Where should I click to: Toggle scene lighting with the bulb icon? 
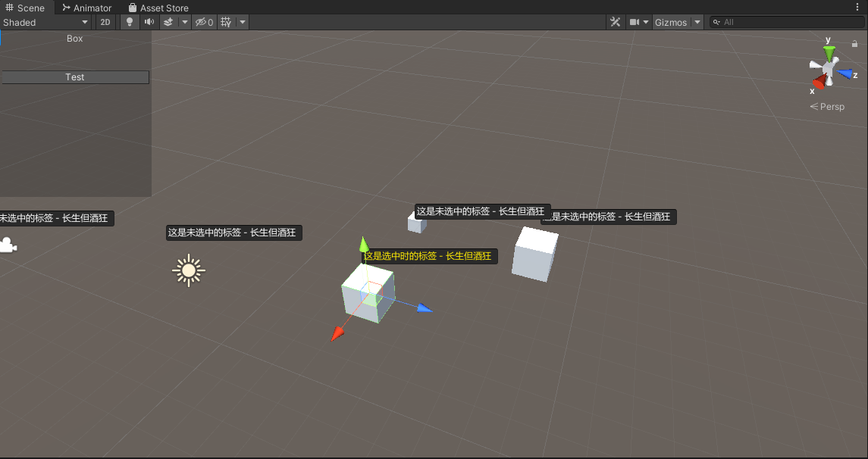tap(130, 22)
